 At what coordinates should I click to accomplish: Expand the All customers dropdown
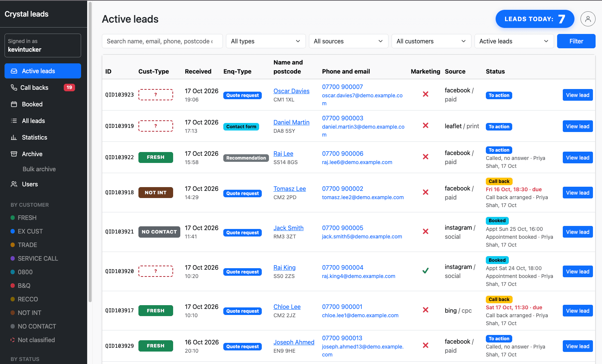pyautogui.click(x=432, y=41)
